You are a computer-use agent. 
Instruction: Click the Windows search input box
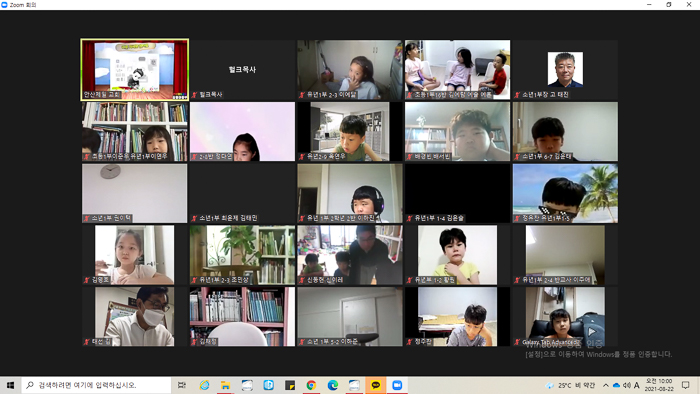coord(96,385)
